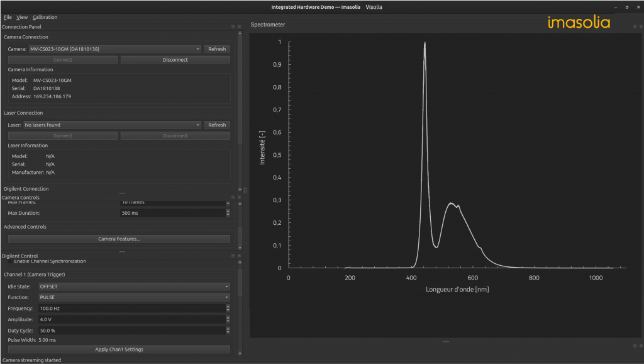Click the Advanced Controls label
The width and height of the screenshot is (644, 364).
pyautogui.click(x=25, y=227)
